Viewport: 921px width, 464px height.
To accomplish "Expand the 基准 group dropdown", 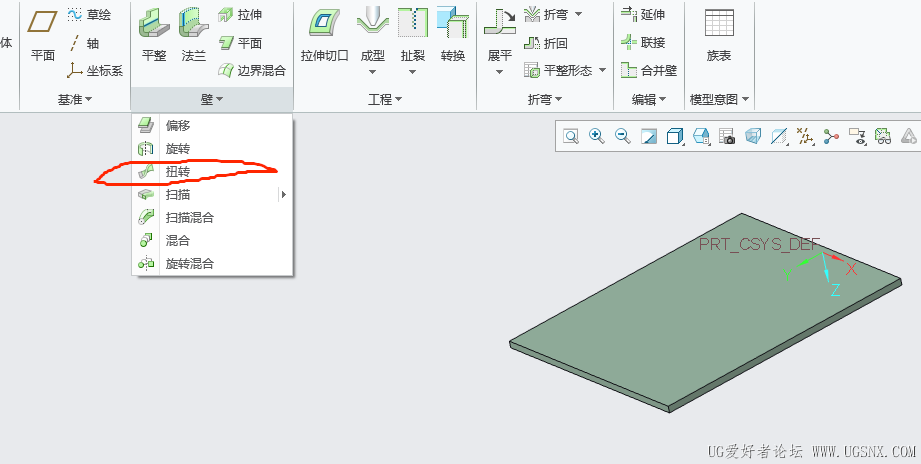I will point(75,100).
